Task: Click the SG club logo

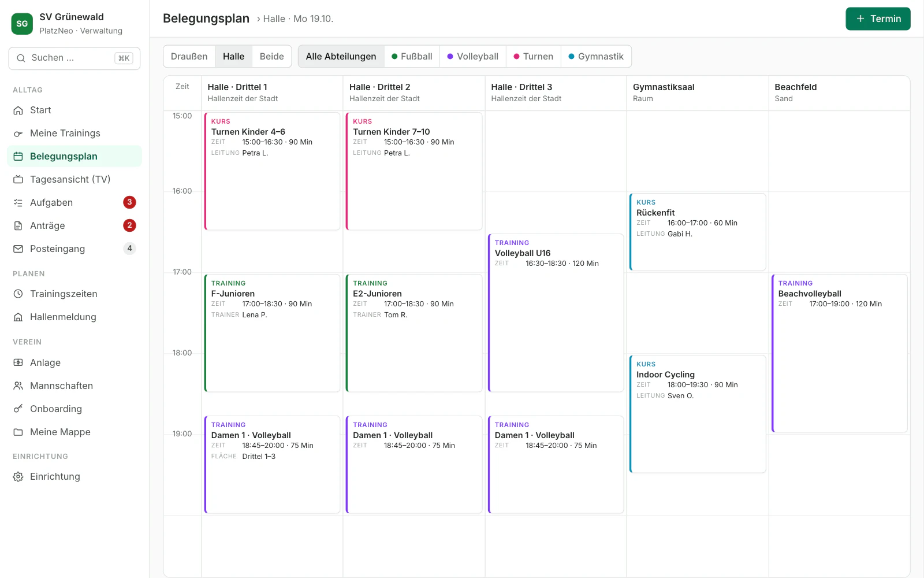Action: [22, 24]
